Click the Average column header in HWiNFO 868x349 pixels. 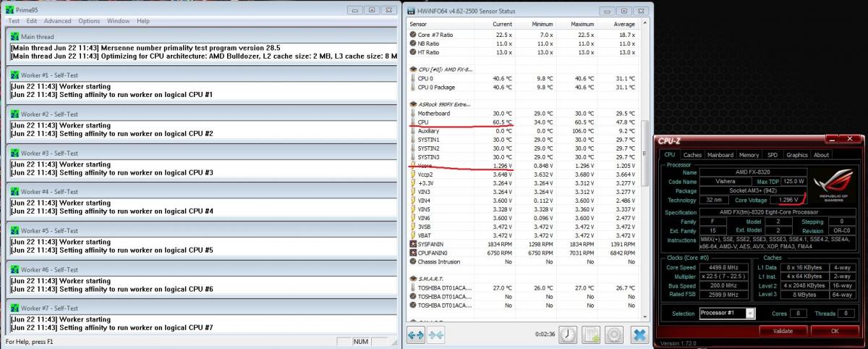pyautogui.click(x=617, y=24)
